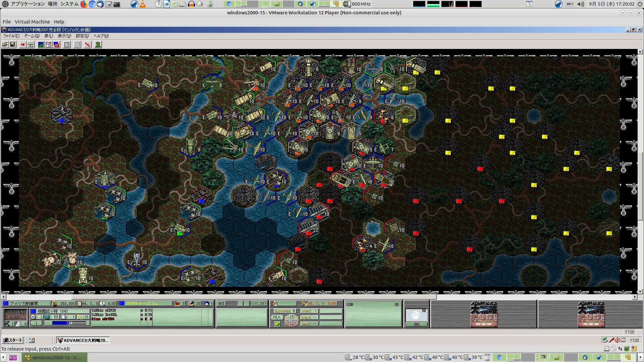644x362 pixels.
Task: Click the アメリカ戦車軍 army name label
Action: pyautogui.click(x=24, y=304)
